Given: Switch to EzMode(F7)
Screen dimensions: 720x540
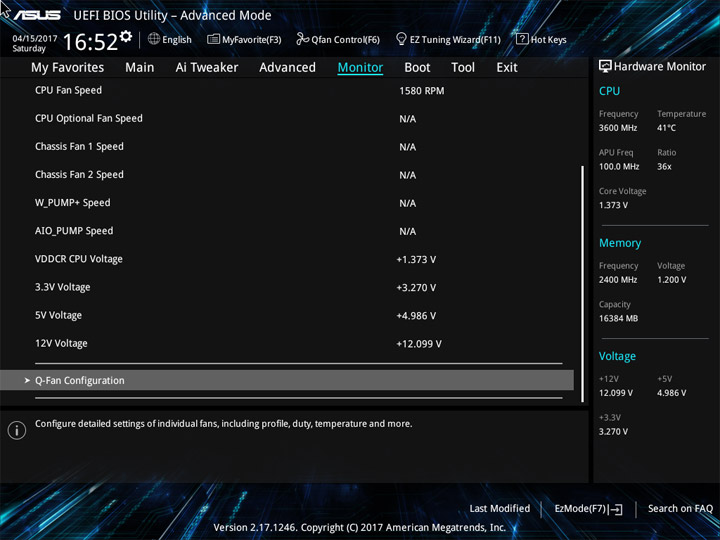Looking at the screenshot, I should pyautogui.click(x=581, y=509).
